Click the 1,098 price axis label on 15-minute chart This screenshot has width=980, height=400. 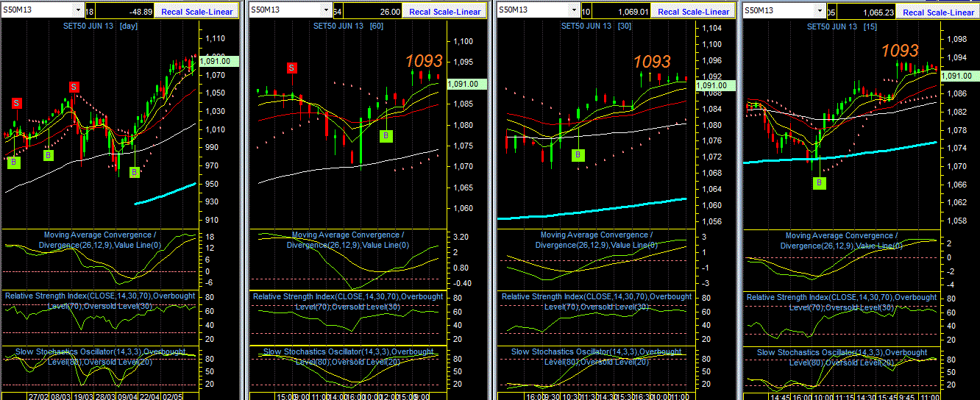[x=958, y=39]
